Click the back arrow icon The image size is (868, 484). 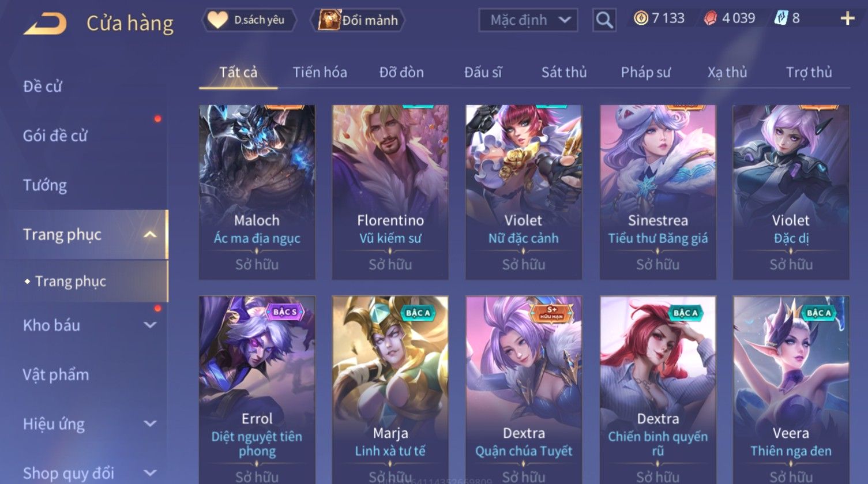[x=45, y=24]
